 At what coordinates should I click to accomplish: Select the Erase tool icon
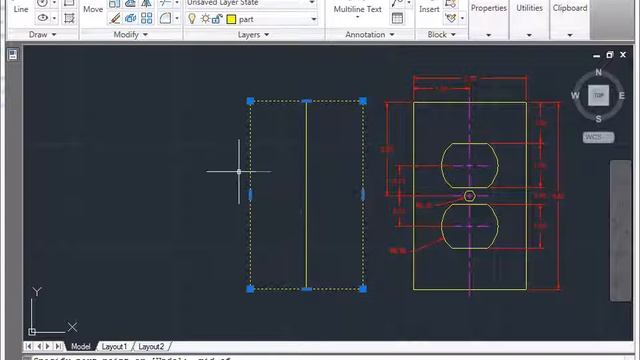[115, 18]
